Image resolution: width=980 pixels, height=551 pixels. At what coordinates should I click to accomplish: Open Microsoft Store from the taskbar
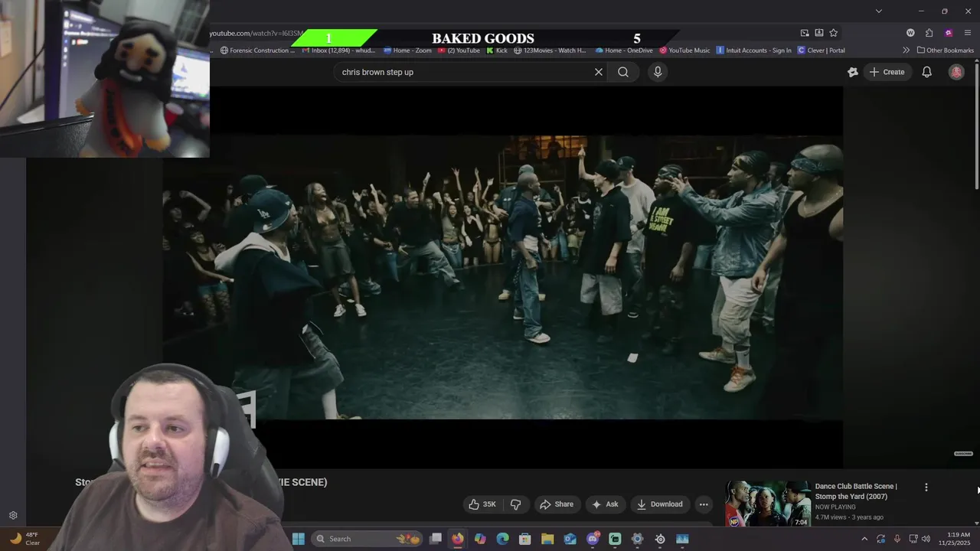pyautogui.click(x=524, y=539)
